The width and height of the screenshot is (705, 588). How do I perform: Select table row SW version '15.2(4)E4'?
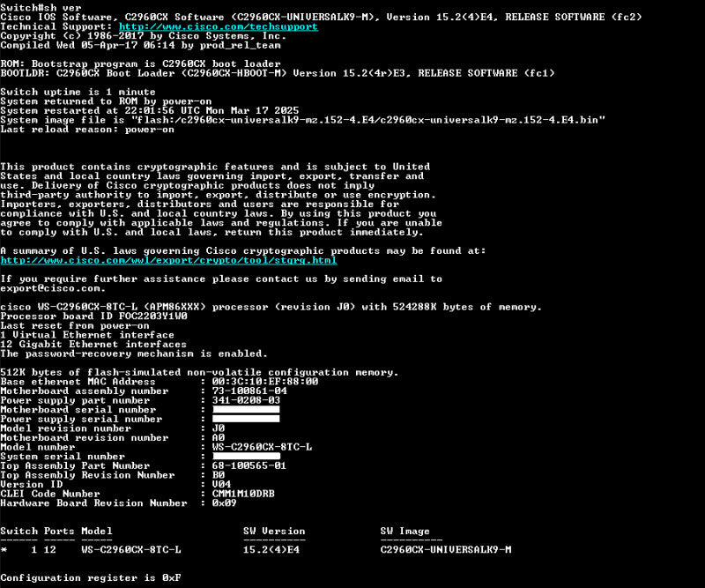tap(271, 550)
